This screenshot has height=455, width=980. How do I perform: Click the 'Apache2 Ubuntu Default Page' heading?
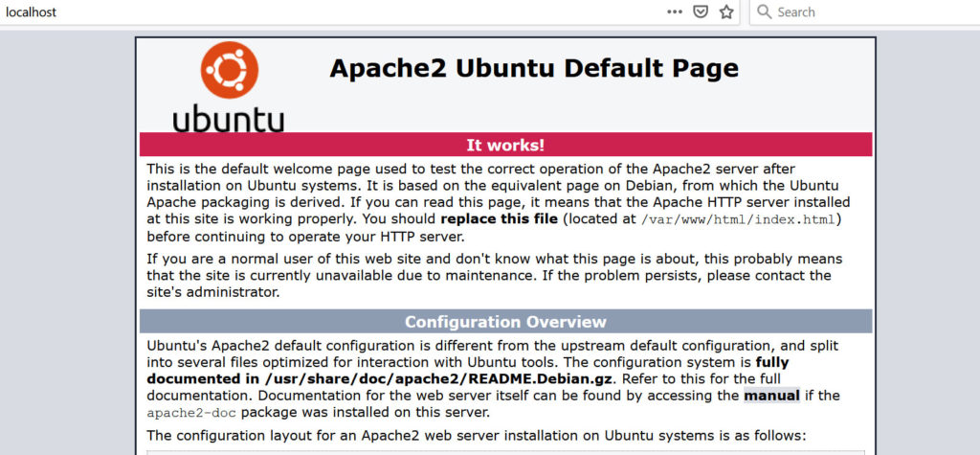(534, 68)
